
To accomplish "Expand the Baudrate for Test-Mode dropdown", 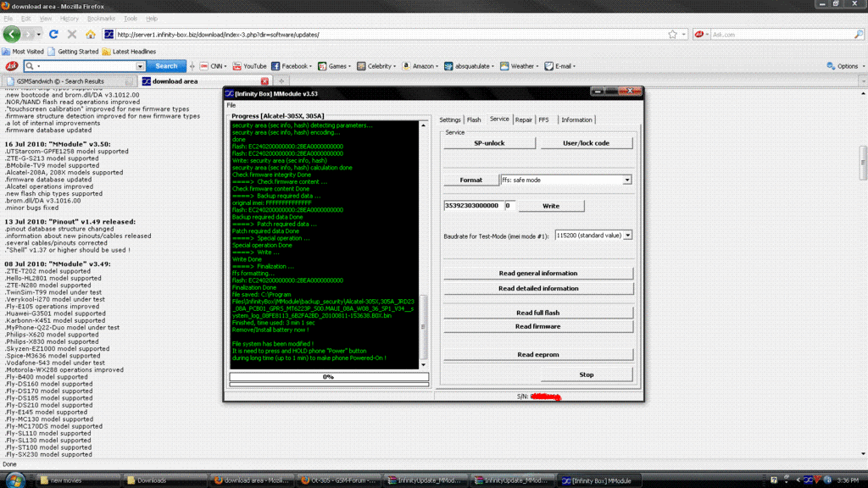I will tap(628, 236).
